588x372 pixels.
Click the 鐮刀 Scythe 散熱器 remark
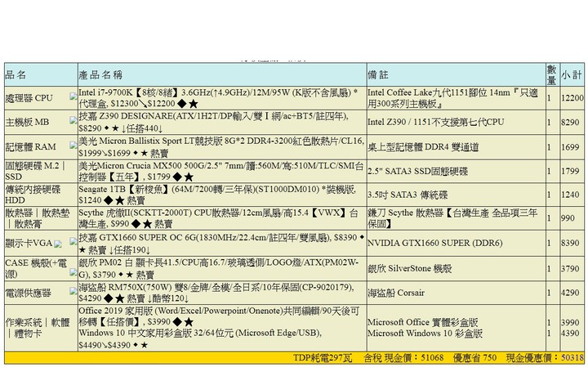pos(452,218)
